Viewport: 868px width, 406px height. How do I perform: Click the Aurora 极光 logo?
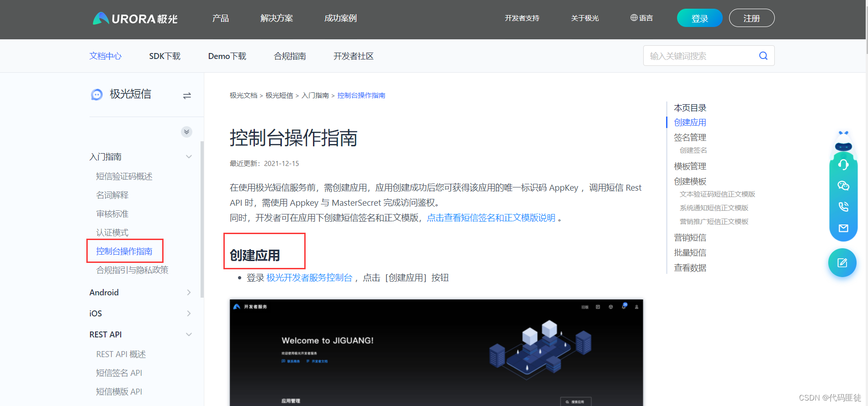click(x=135, y=18)
